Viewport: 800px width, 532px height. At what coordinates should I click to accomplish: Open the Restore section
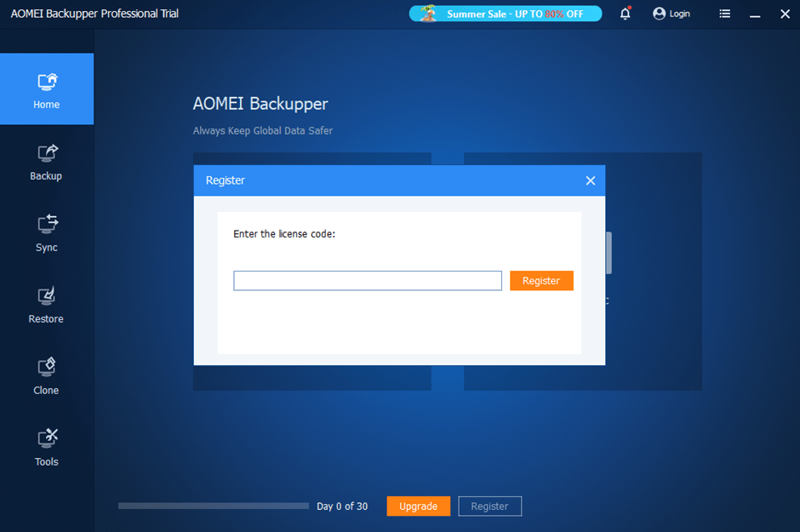pos(47,305)
